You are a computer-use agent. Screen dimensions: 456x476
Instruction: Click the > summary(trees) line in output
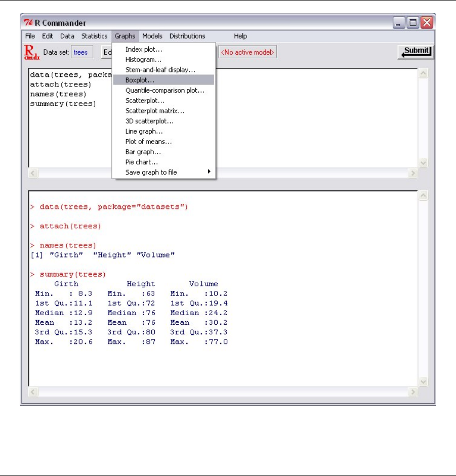point(68,275)
